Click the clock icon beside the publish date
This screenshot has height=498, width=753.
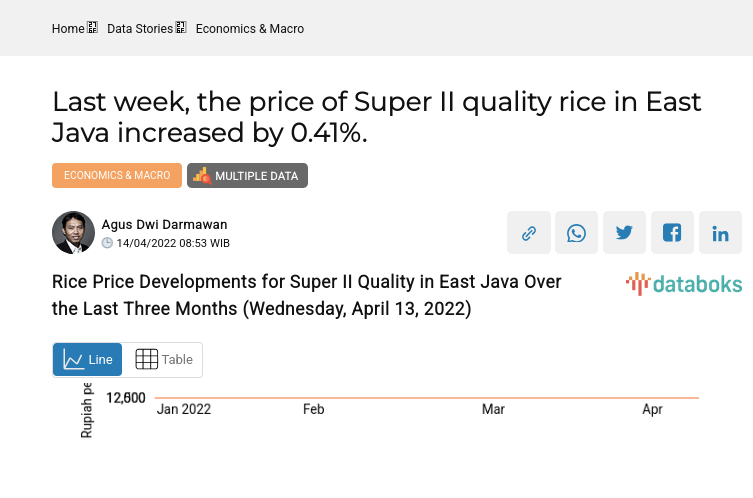tap(107, 243)
